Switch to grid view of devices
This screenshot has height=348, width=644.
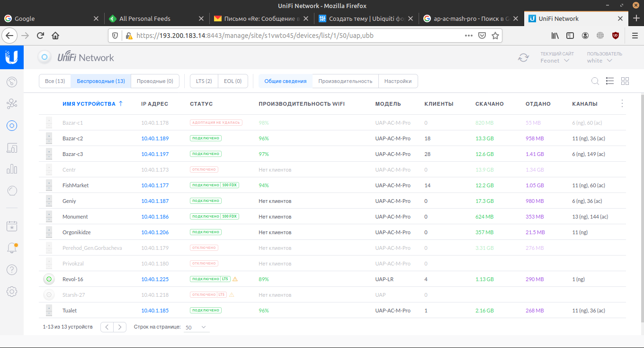[x=625, y=81]
